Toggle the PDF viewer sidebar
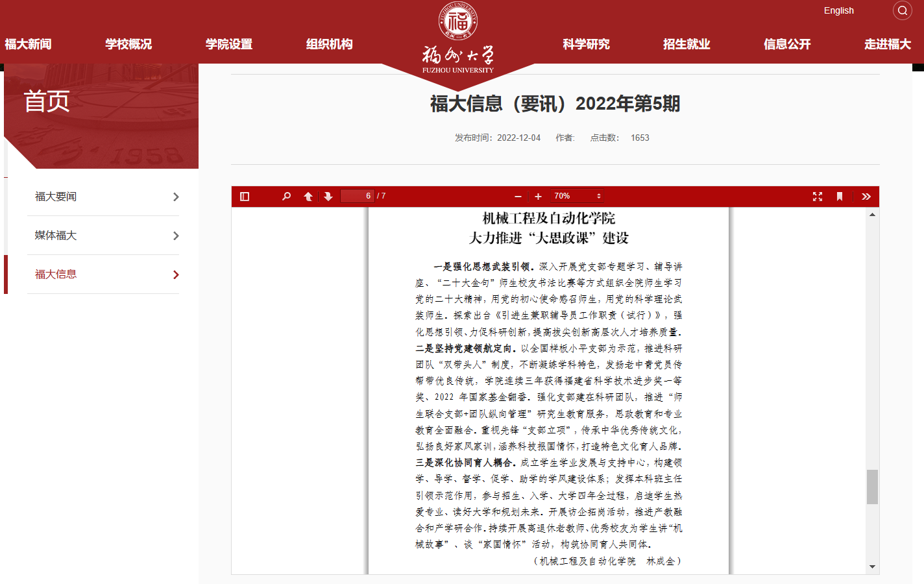The height and width of the screenshot is (584, 924). 245,197
